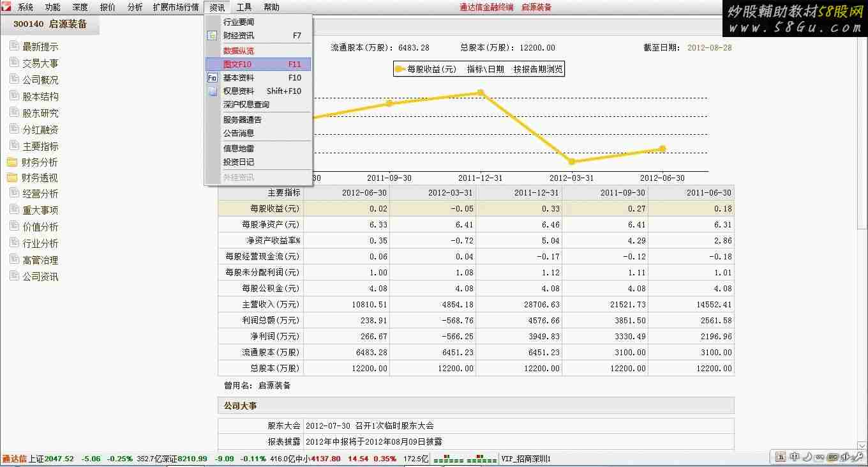Click the app logo in the menu bar
The height and width of the screenshot is (467, 868).
[x=7, y=7]
